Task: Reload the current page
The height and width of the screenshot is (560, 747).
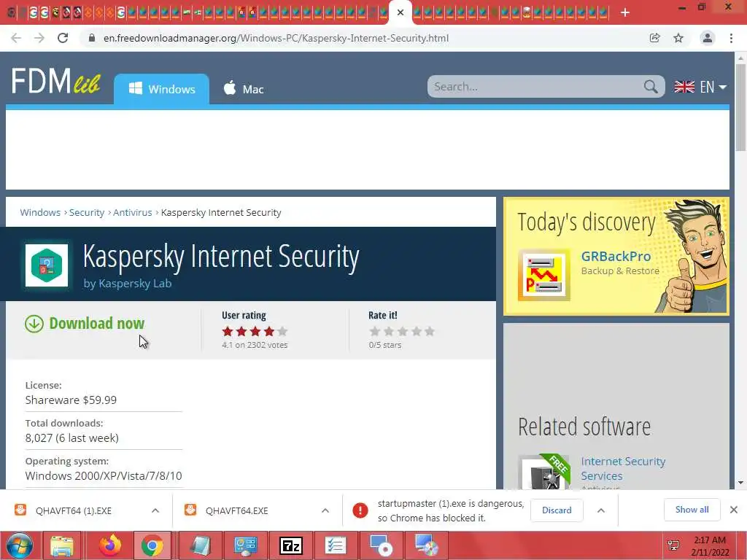Action: pos(63,38)
